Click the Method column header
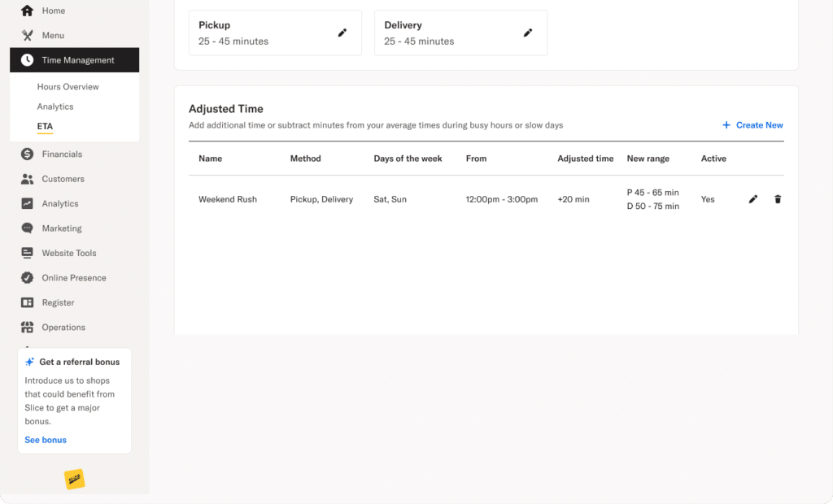The height and width of the screenshot is (504, 833). point(306,159)
